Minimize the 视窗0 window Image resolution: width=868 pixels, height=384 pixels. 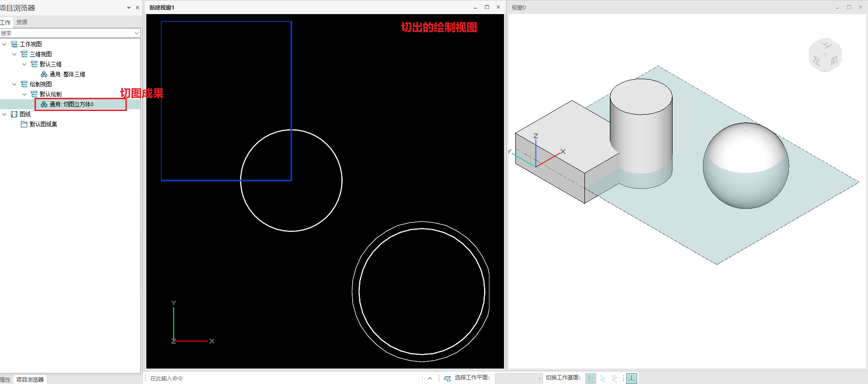pyautogui.click(x=838, y=7)
